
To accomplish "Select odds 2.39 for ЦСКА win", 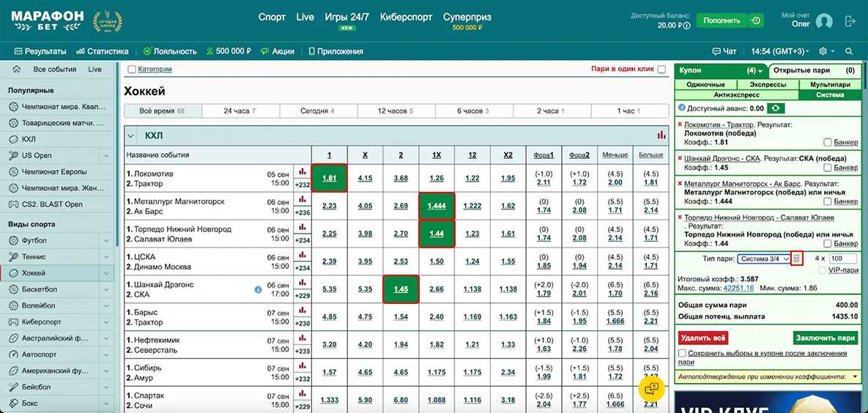I will (330, 261).
